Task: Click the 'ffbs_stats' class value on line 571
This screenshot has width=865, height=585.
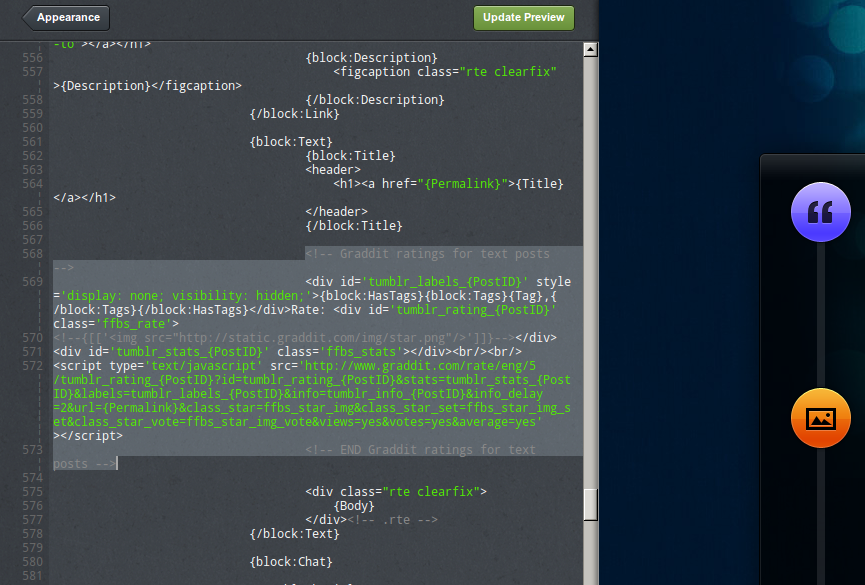Action: pos(361,352)
